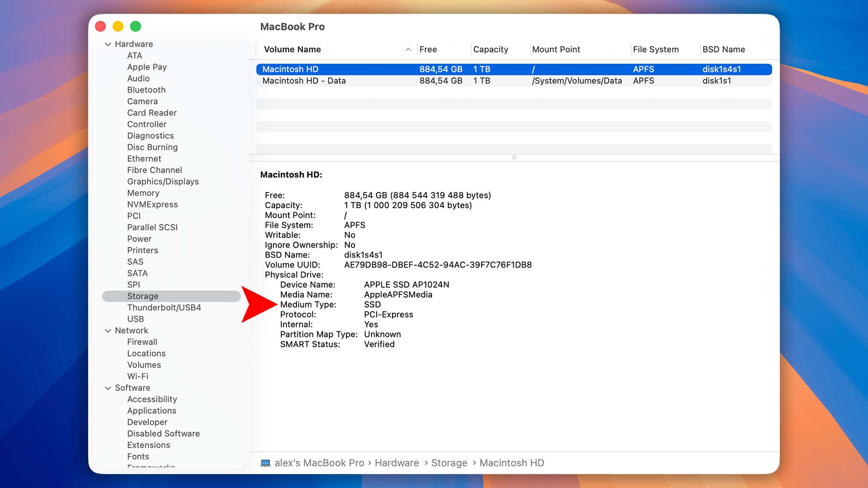Viewport: 868px width, 488px height.
Task: Select Disabled Software entry
Action: (163, 434)
